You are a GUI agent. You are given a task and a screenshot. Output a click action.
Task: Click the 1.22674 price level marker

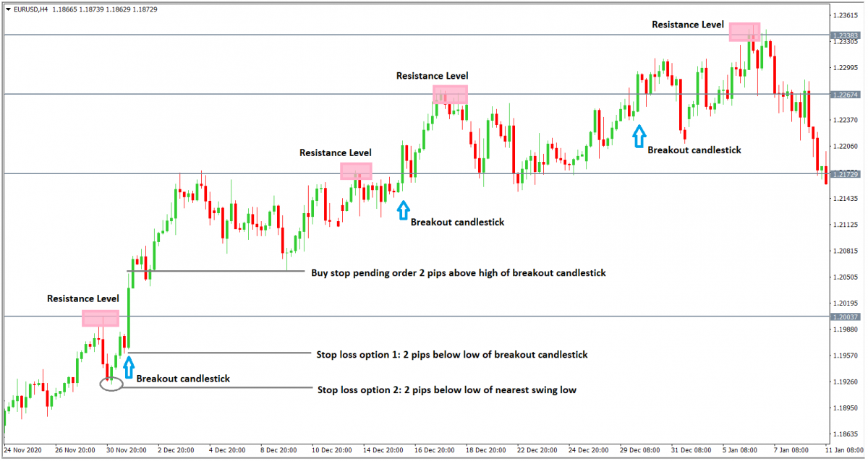(845, 93)
